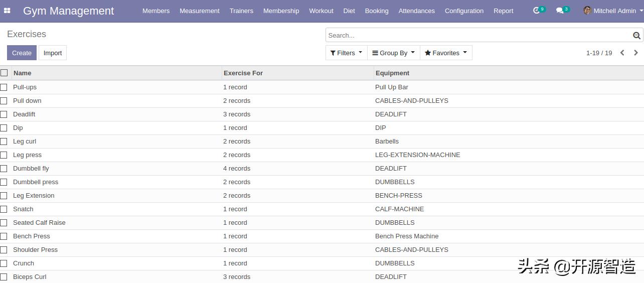Go to next page arrow

636,53
